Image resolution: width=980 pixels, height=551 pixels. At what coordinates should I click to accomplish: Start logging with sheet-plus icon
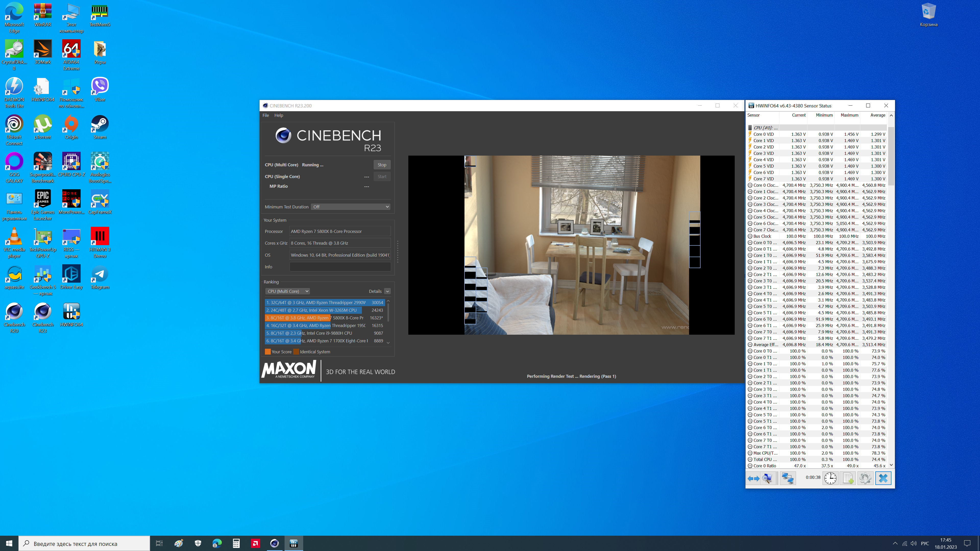click(x=848, y=478)
